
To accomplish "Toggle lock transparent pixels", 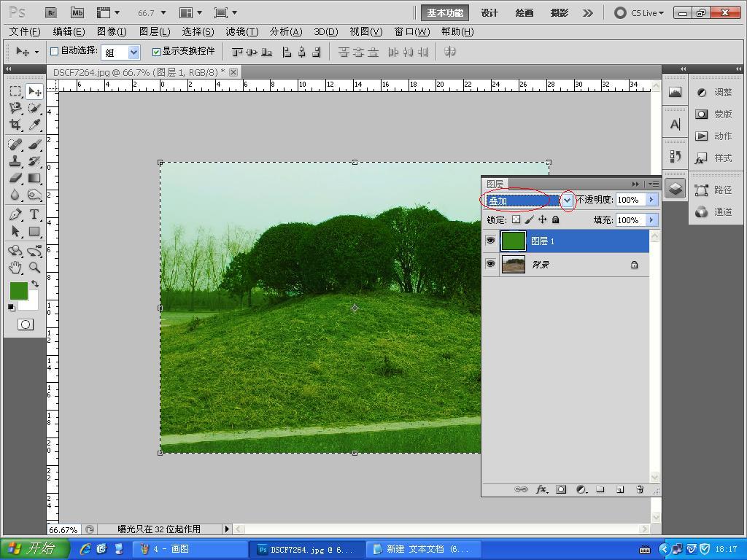I will coord(516,219).
